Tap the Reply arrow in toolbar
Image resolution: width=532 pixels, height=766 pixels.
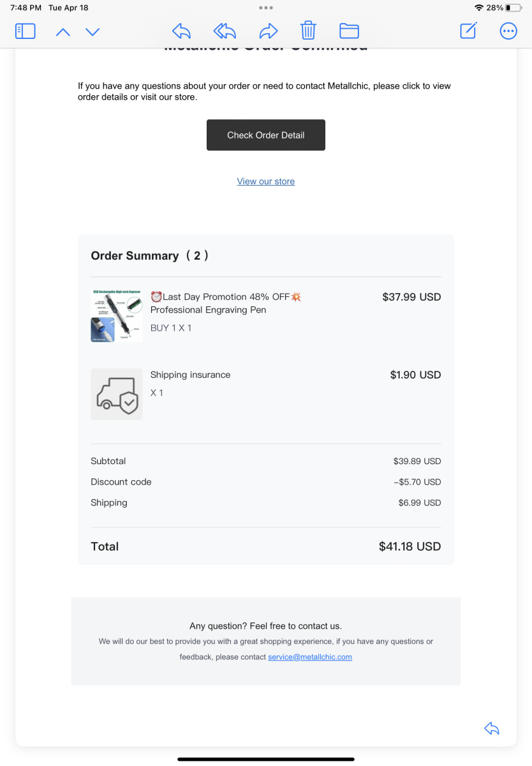click(x=182, y=31)
